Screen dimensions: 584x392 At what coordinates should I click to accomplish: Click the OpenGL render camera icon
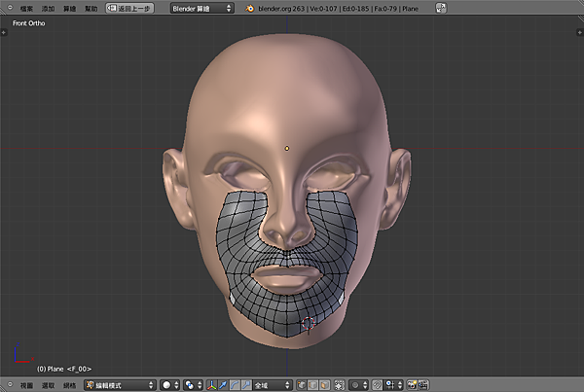(x=412, y=385)
